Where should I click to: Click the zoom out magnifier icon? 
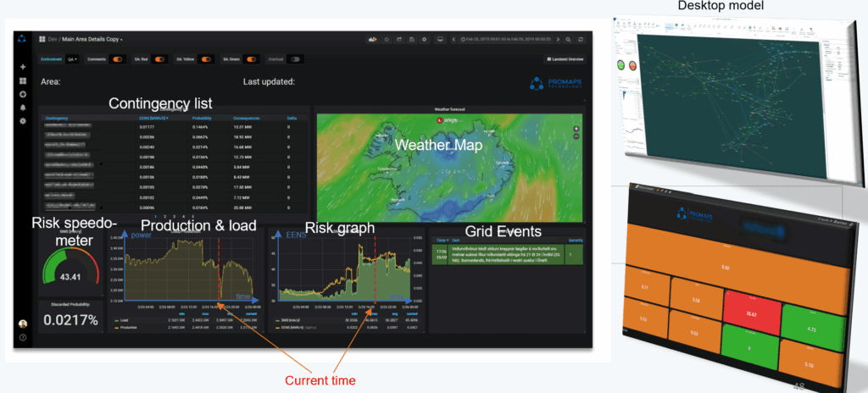pos(568,39)
